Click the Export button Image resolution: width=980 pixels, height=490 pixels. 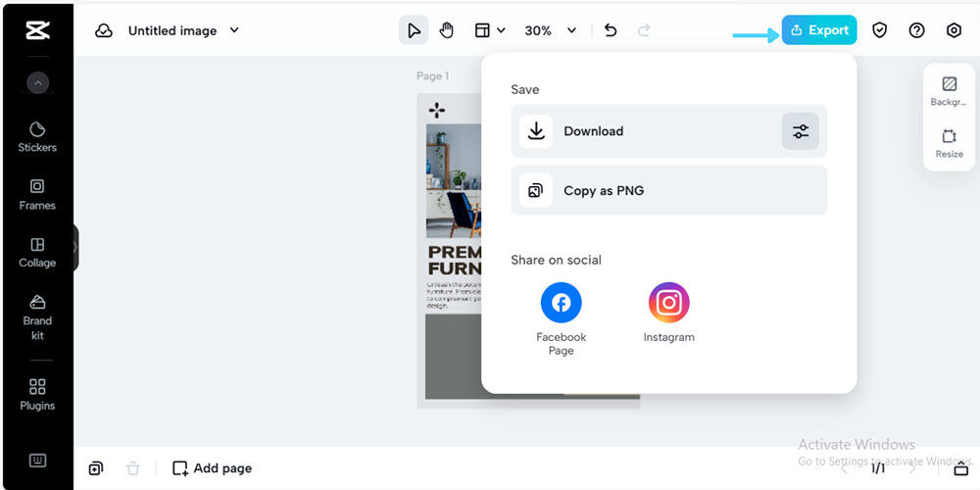click(819, 30)
